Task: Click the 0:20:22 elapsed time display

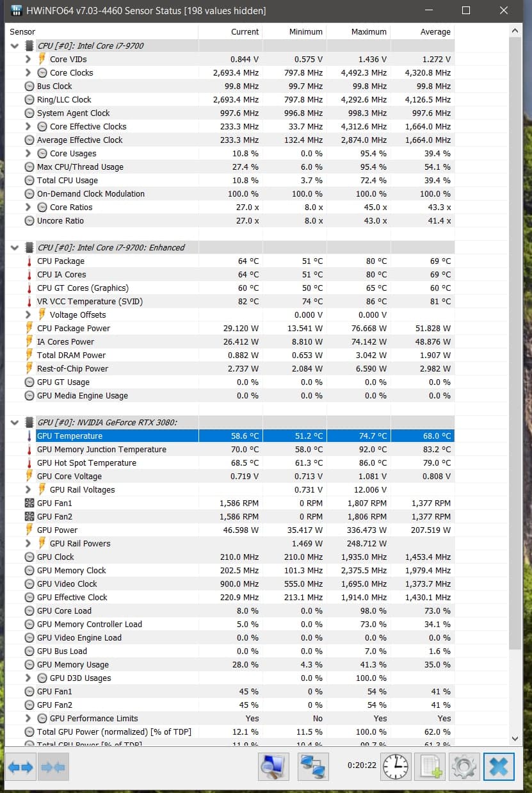Action: click(362, 765)
